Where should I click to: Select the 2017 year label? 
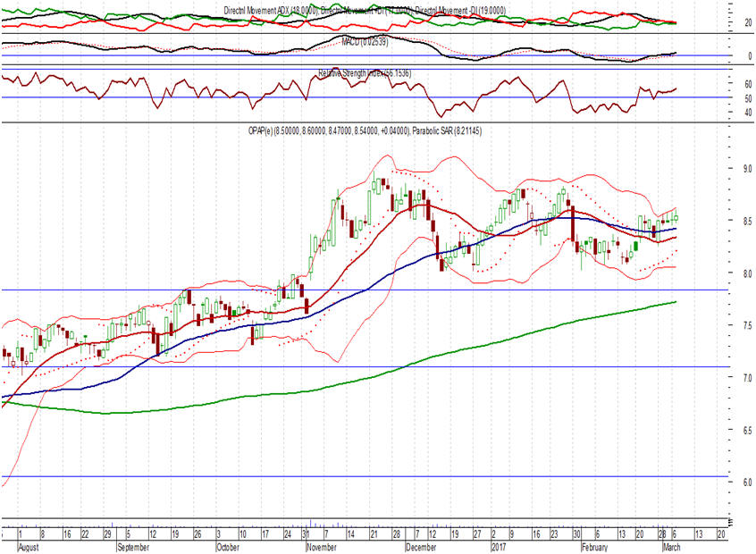pyautogui.click(x=499, y=547)
